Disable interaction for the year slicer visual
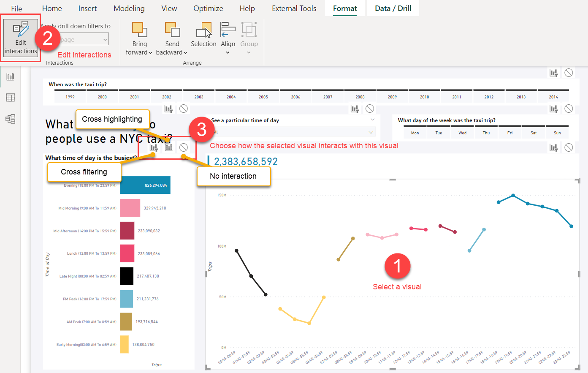Image resolution: width=588 pixels, height=373 pixels. coord(569,73)
